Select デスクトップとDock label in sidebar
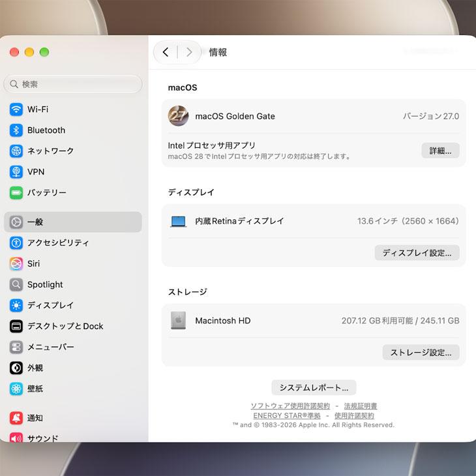The width and height of the screenshot is (476, 476). pos(65,326)
